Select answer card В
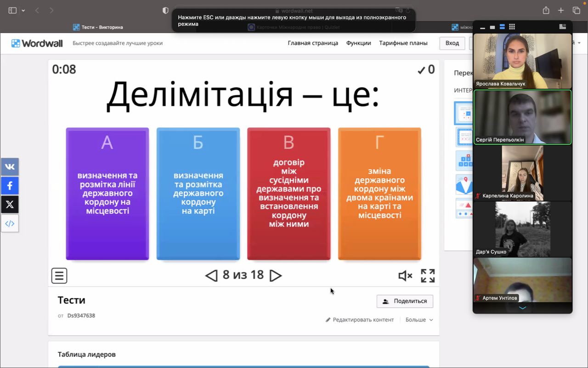This screenshot has width=588, height=368. coord(289,194)
